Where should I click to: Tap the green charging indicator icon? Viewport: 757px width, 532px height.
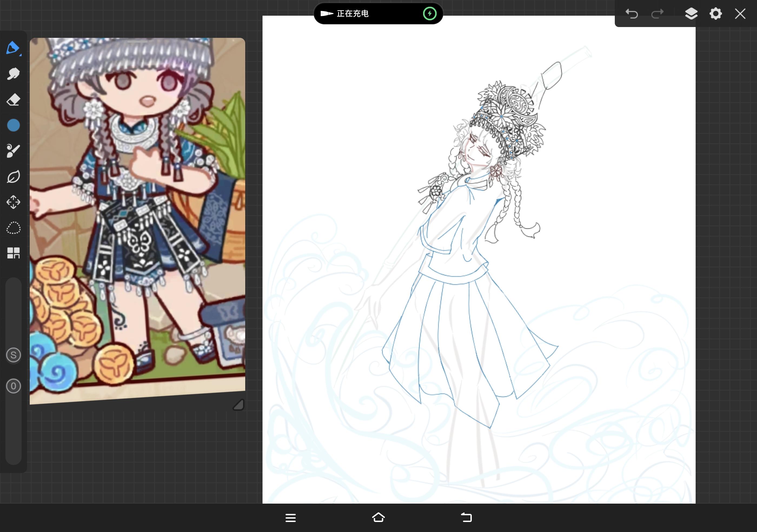(x=430, y=14)
